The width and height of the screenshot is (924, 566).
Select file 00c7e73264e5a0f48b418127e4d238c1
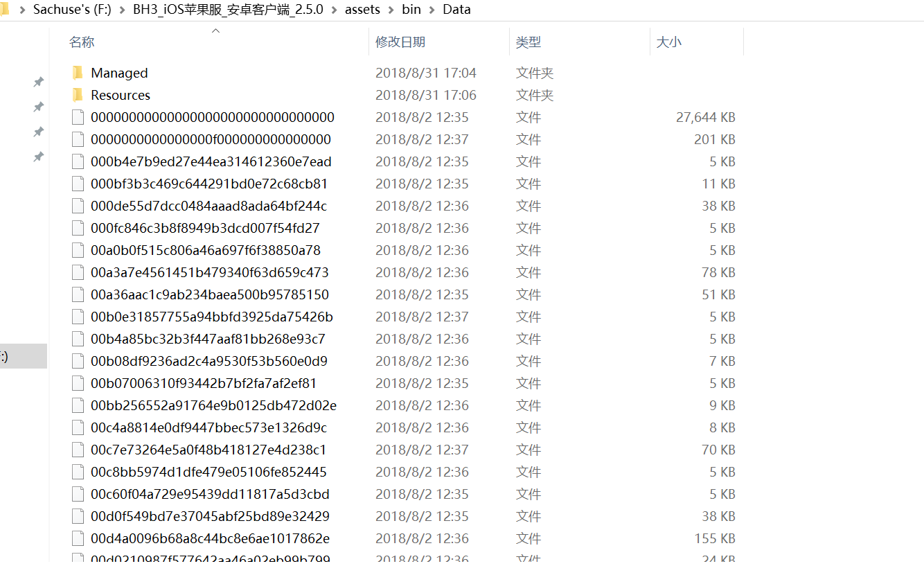pyautogui.click(x=208, y=450)
